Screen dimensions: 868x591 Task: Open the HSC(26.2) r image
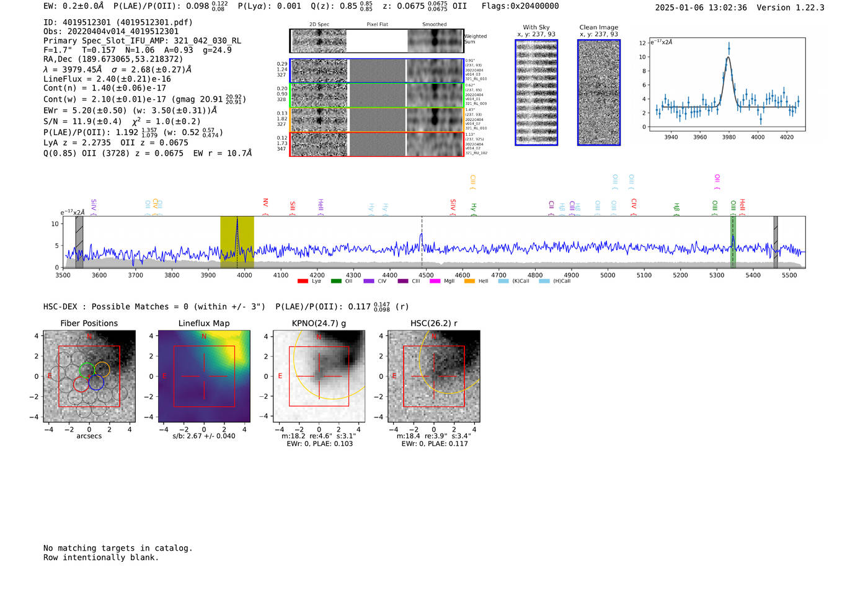coord(434,376)
